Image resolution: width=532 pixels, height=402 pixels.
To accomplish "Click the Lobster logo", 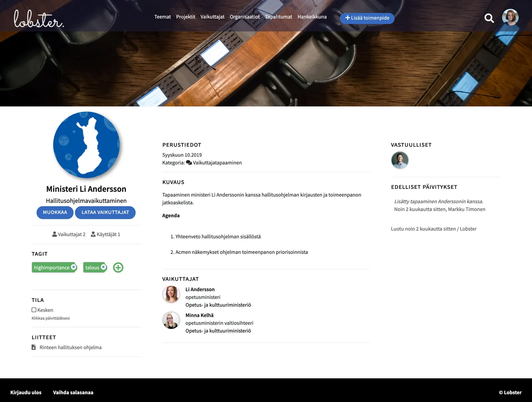I will (x=39, y=19).
